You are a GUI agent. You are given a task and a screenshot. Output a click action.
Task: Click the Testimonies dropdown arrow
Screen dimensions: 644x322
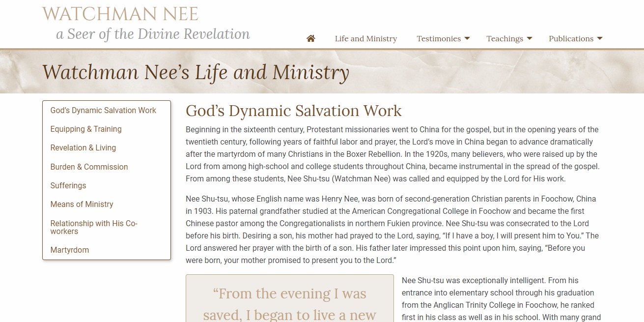pos(467,38)
